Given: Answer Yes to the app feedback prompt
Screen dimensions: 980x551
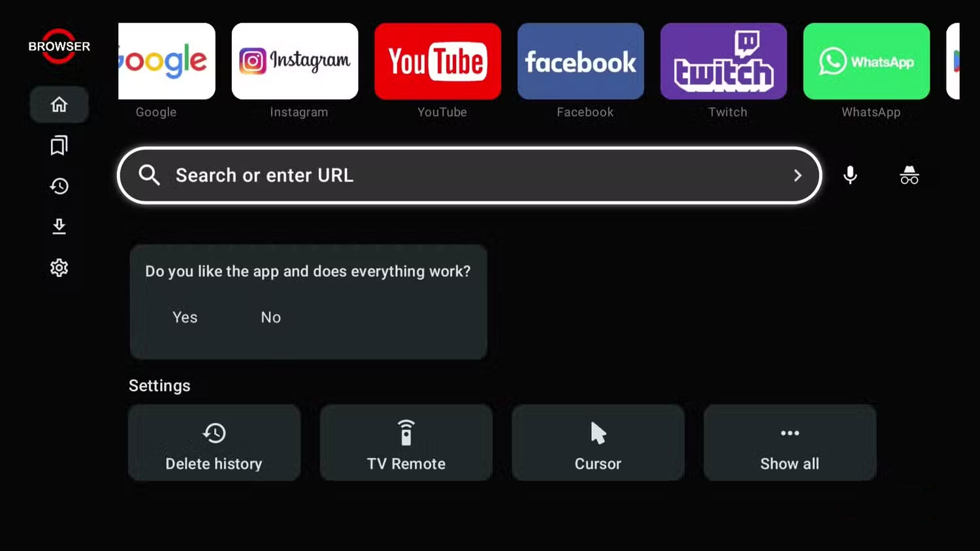Looking at the screenshot, I should pyautogui.click(x=185, y=317).
